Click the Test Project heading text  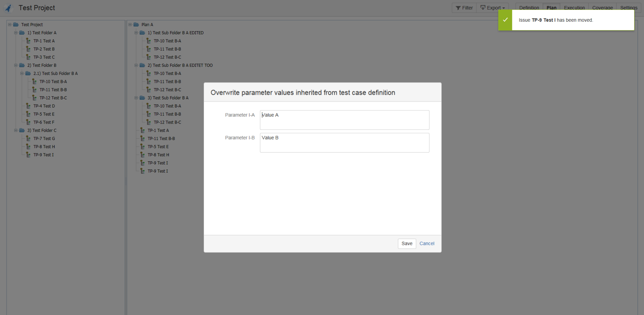click(37, 8)
